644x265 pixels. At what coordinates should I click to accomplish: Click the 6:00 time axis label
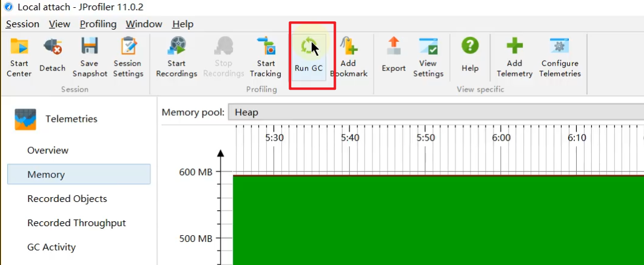click(x=501, y=138)
